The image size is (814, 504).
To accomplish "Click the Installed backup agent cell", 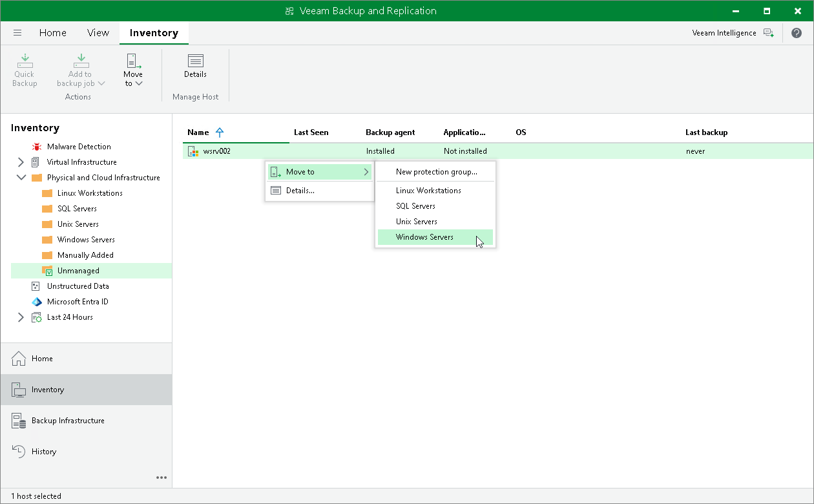I will [x=380, y=151].
